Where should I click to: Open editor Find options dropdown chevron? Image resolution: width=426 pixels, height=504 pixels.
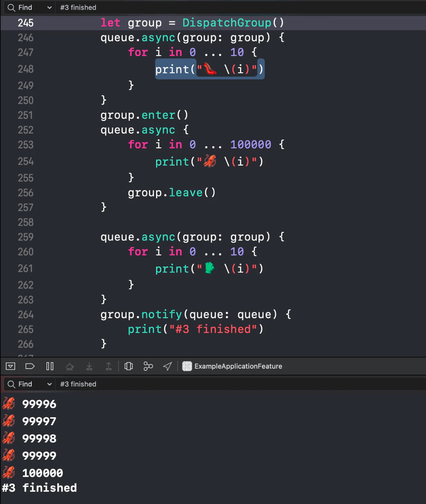click(x=49, y=8)
